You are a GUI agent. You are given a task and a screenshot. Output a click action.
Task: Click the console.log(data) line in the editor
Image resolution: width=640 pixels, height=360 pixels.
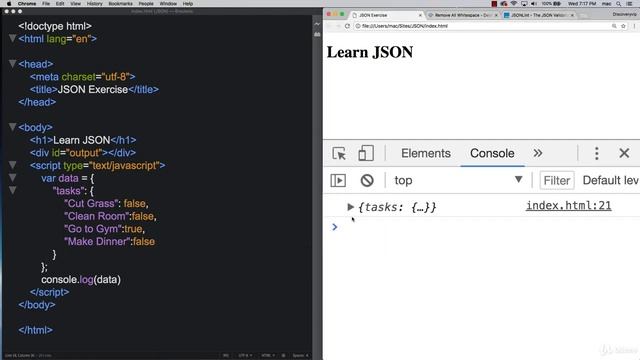(x=81, y=280)
